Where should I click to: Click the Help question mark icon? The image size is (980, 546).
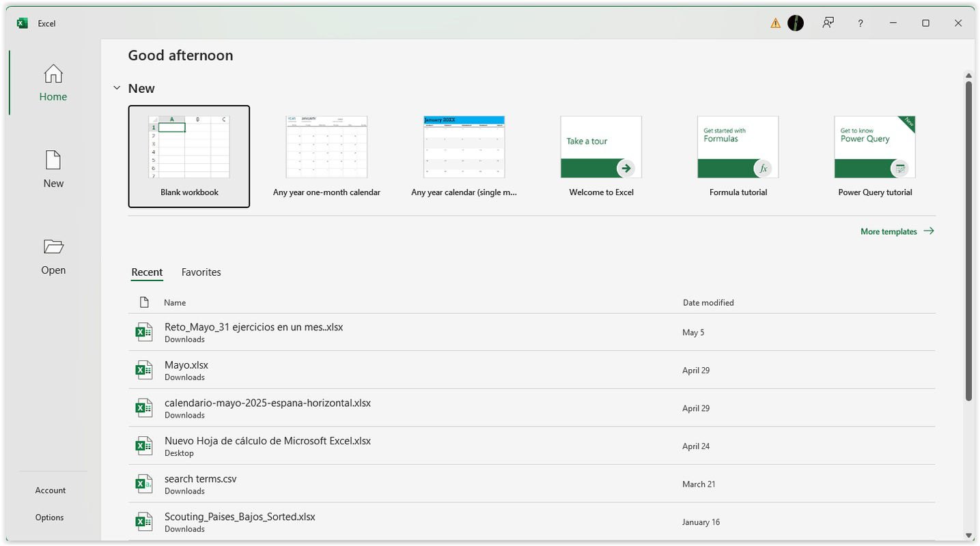pyautogui.click(x=860, y=23)
